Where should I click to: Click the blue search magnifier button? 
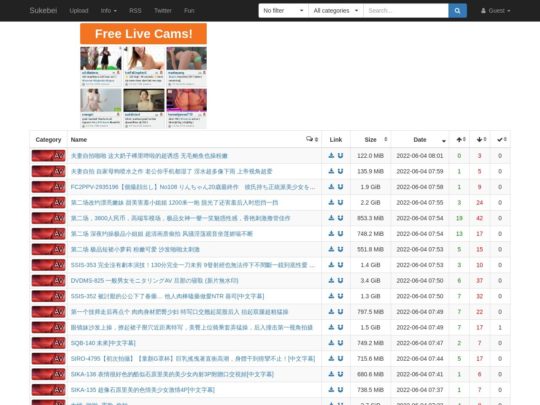pos(457,11)
